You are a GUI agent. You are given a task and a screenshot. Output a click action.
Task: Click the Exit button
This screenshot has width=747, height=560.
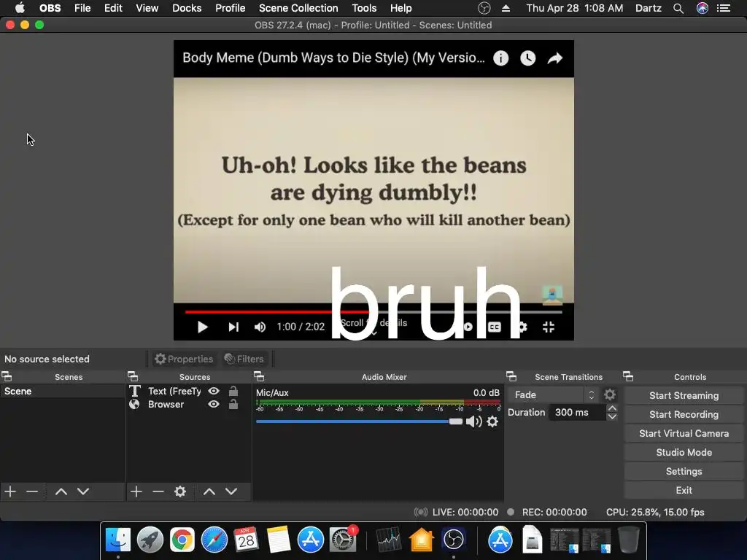click(684, 491)
